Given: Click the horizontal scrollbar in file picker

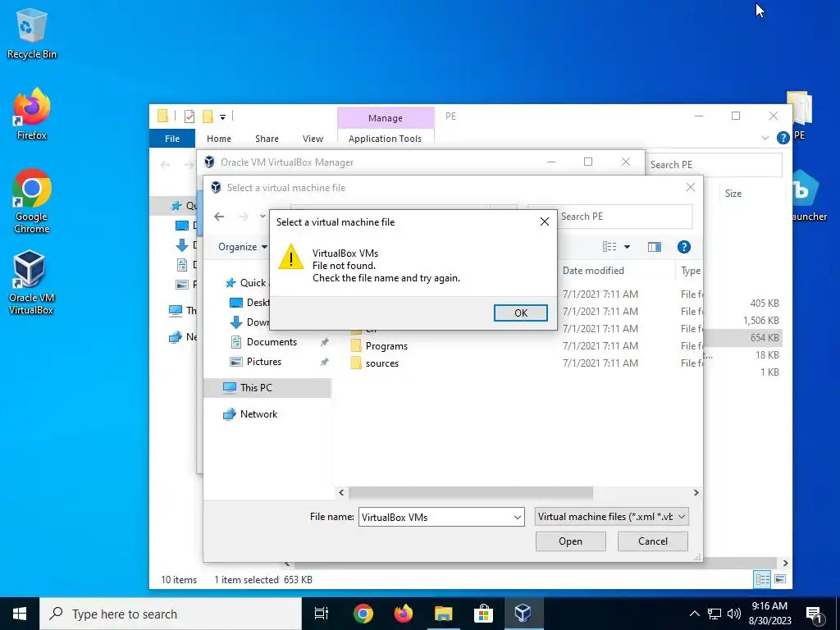Looking at the screenshot, I should 471,492.
